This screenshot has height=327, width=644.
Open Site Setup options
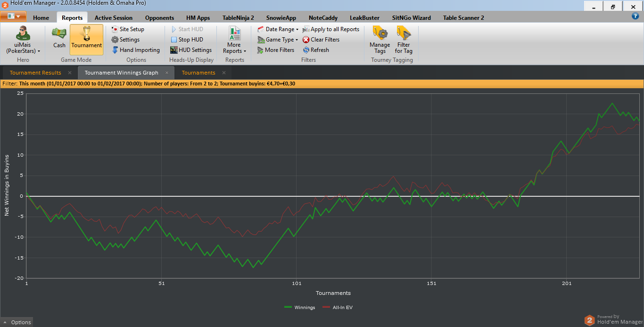pos(128,29)
